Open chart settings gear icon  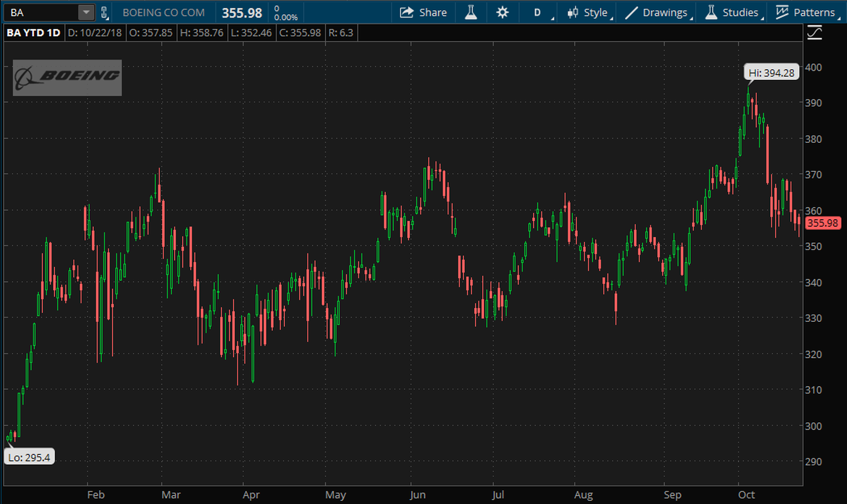coord(502,12)
